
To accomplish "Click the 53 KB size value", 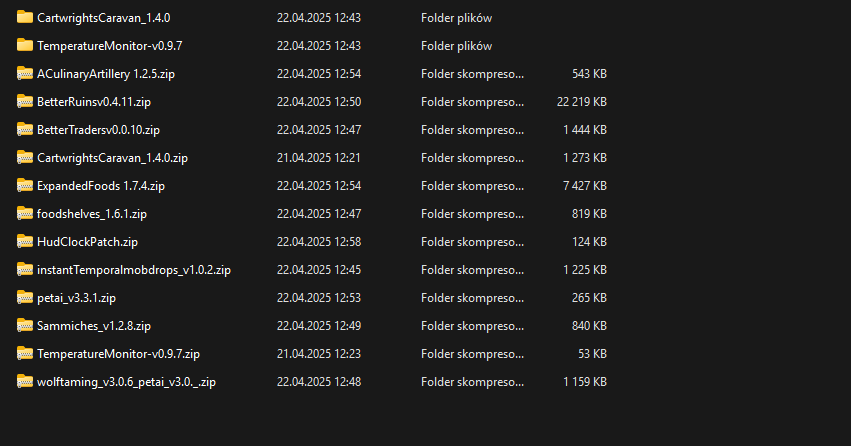I will (x=592, y=354).
